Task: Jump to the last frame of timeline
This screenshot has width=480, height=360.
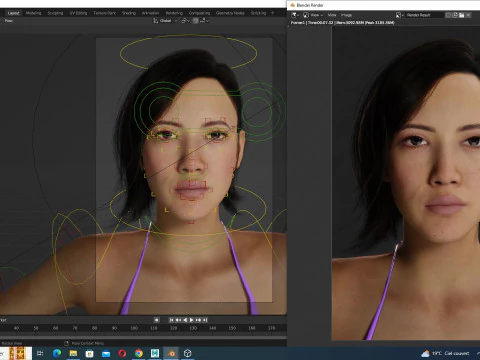Action: tap(205, 320)
